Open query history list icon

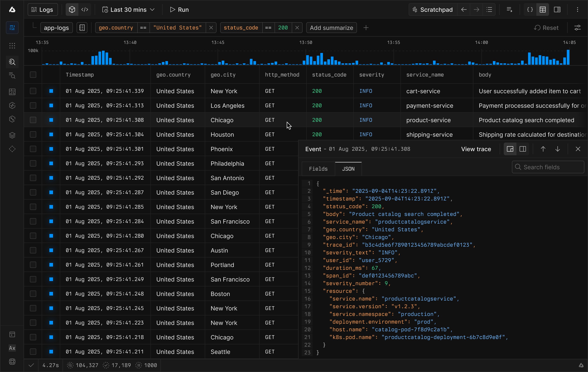click(489, 10)
